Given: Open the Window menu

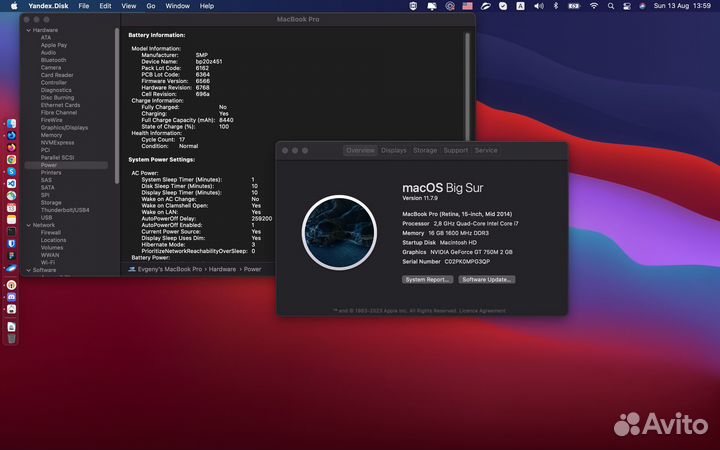Looking at the screenshot, I should (x=177, y=6).
